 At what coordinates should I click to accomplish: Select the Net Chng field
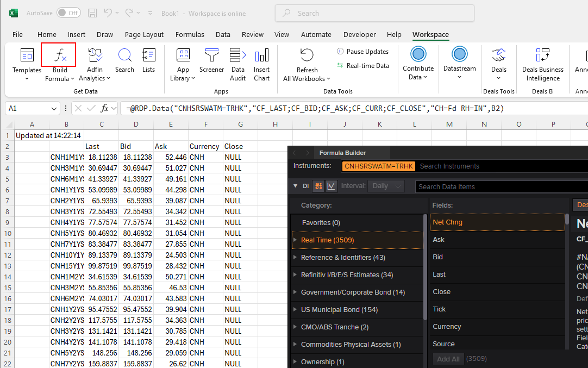pos(447,222)
